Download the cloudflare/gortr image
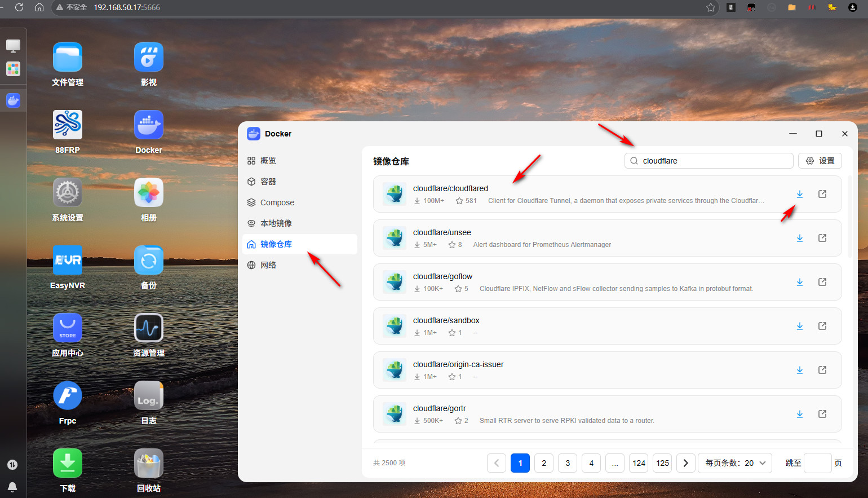The width and height of the screenshot is (868, 498). pyautogui.click(x=800, y=414)
